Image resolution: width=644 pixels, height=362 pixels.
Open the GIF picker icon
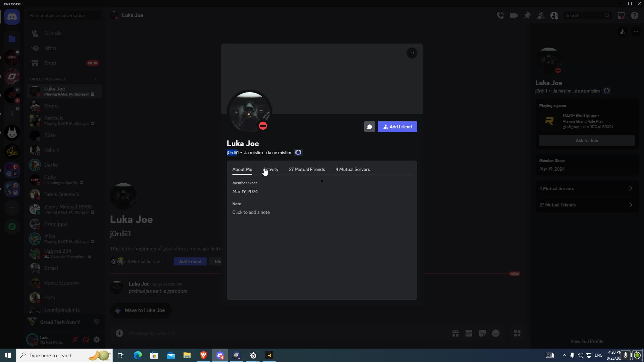469,333
